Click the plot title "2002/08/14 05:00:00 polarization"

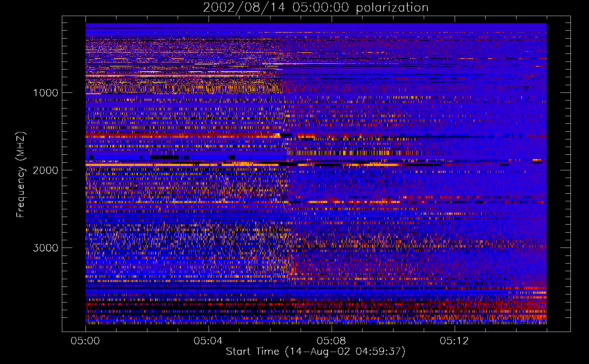coord(316,8)
